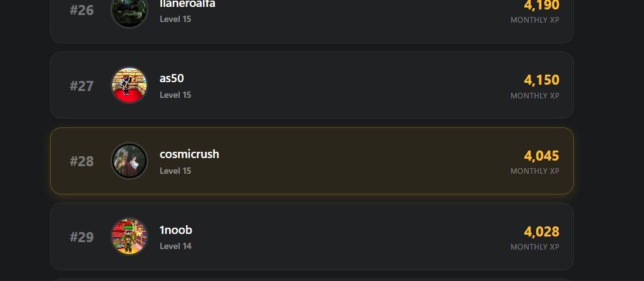Select the llaneroalfa username
This screenshot has width=644, height=281.
(187, 4)
